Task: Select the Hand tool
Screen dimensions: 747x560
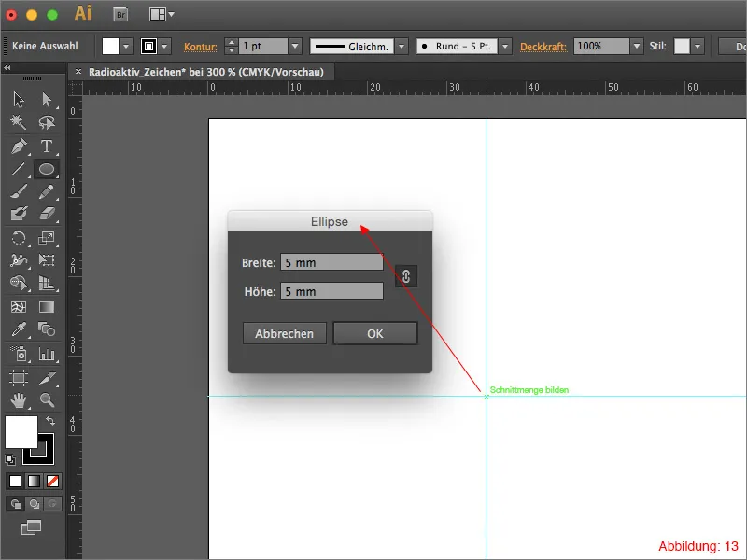Action: click(x=19, y=400)
